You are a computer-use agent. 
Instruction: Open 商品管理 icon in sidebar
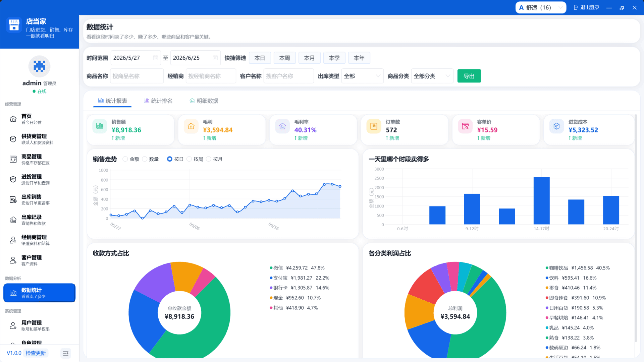(x=13, y=159)
